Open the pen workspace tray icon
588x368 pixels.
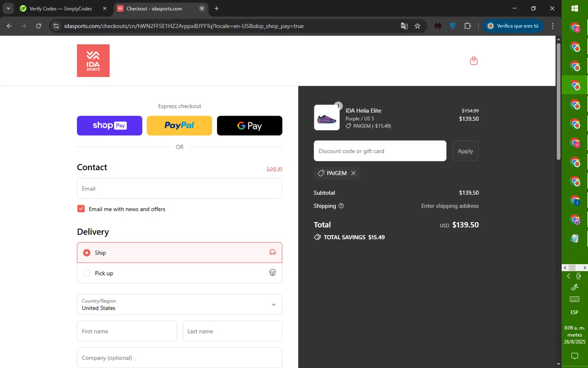[x=575, y=287]
